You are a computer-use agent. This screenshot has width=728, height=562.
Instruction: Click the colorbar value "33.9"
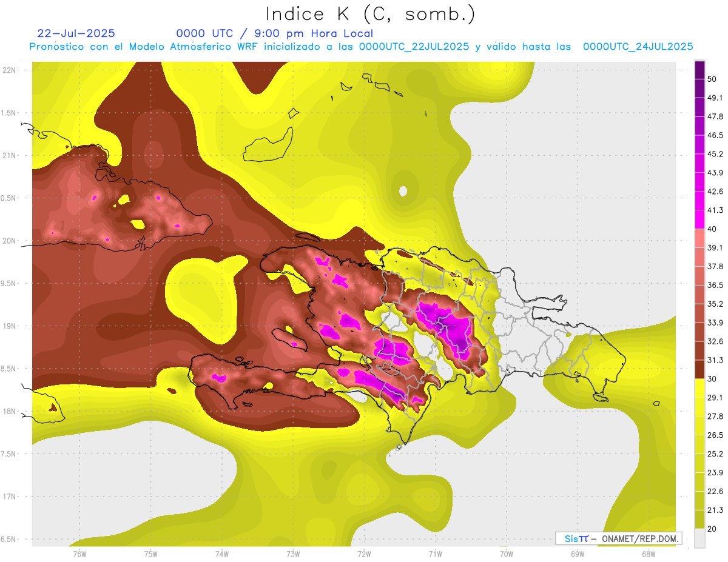tap(715, 323)
